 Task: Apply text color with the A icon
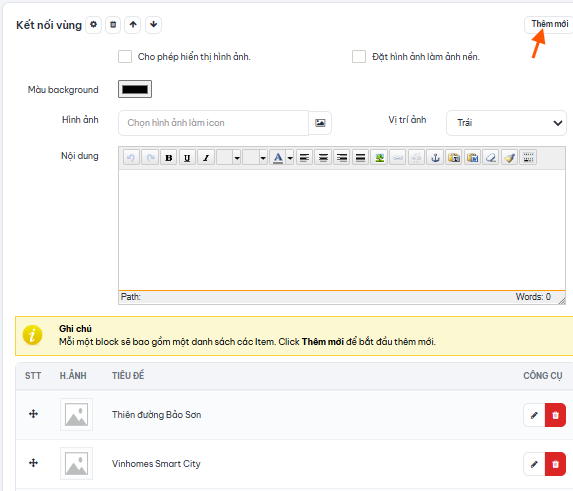(x=278, y=157)
